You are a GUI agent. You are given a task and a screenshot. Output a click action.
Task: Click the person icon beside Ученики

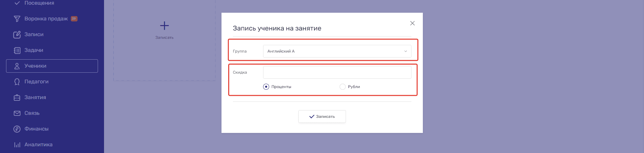click(17, 66)
